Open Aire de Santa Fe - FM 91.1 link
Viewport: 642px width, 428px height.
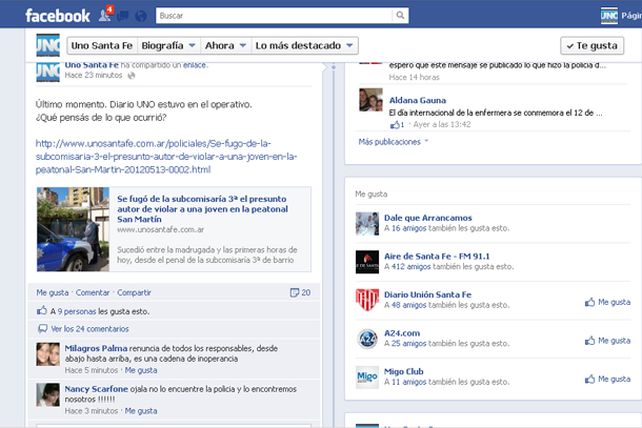(436, 256)
